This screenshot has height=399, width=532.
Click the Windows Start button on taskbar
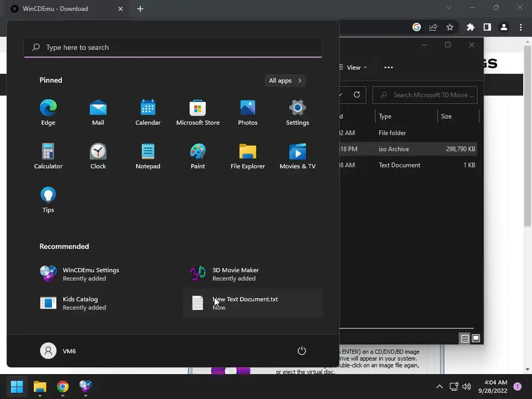tap(17, 387)
